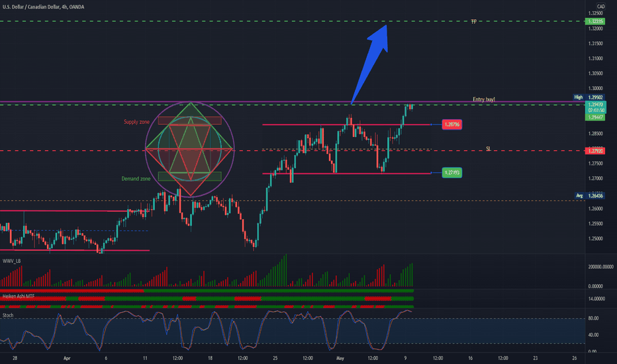
Task: Select the red 1.28796 range label
Action: click(451, 124)
